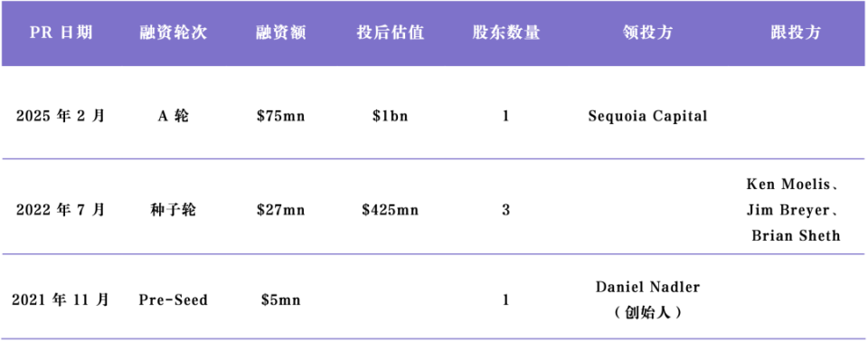The width and height of the screenshot is (868, 342).
Task: Click the PR 日期 column header
Action: click(x=61, y=33)
